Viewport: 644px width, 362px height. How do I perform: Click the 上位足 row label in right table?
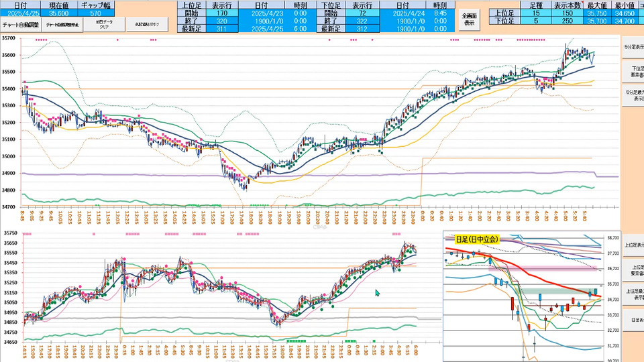[x=504, y=13]
